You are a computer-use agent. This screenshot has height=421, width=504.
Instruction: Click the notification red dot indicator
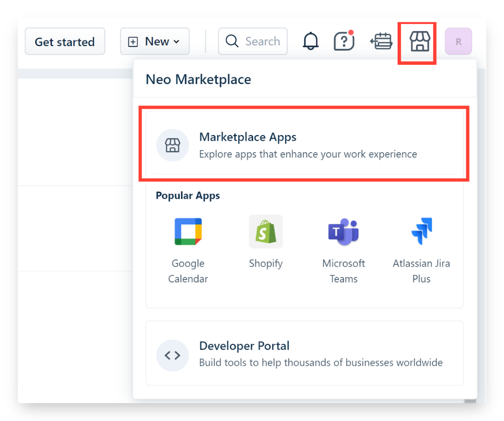351,33
